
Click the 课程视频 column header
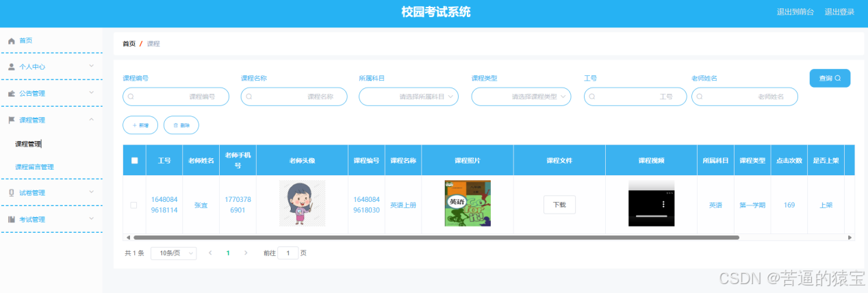coord(651,161)
